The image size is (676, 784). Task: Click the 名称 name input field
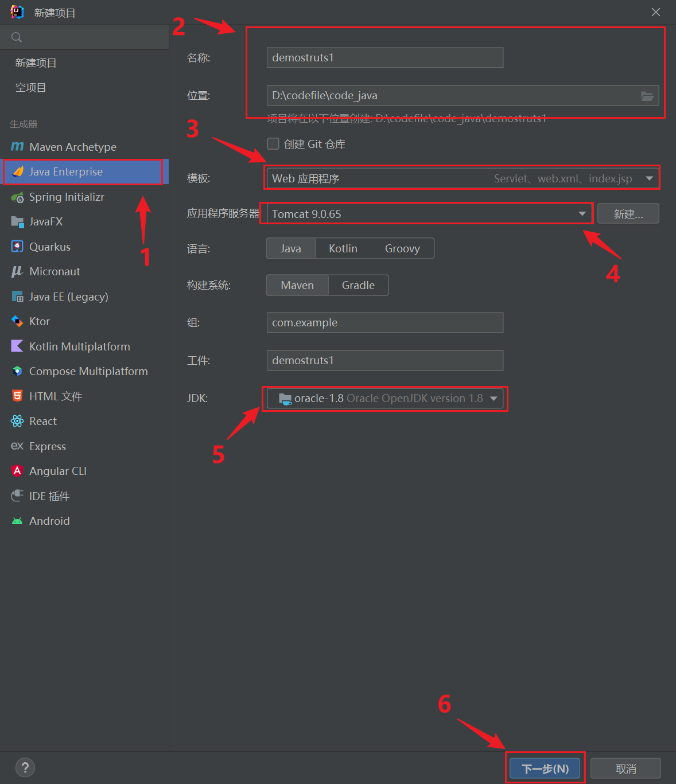385,58
